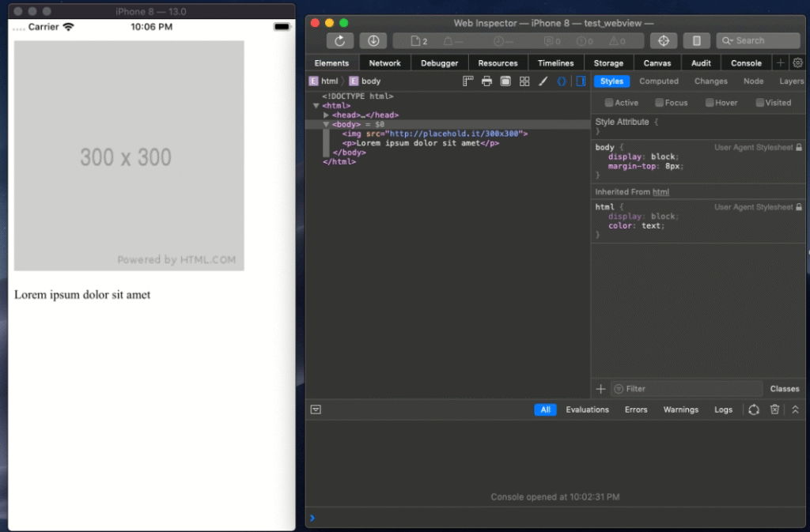
Task: Expand the head node in DOM tree
Action: point(326,115)
